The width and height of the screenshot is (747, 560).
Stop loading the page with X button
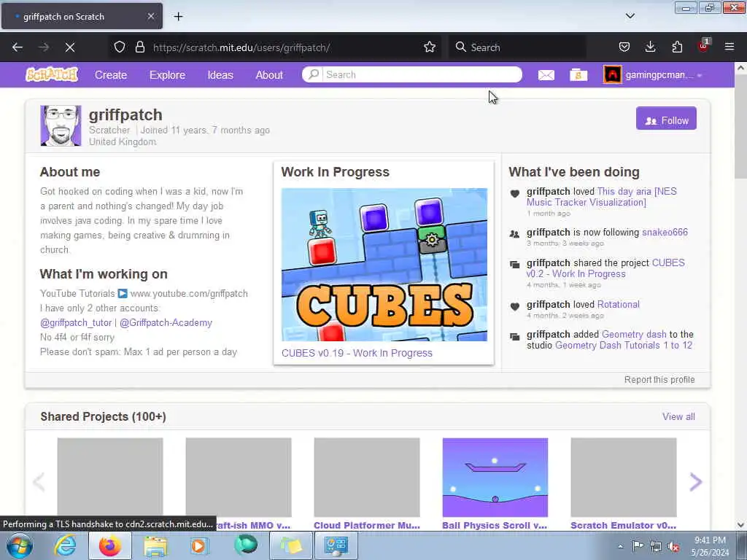tap(69, 47)
